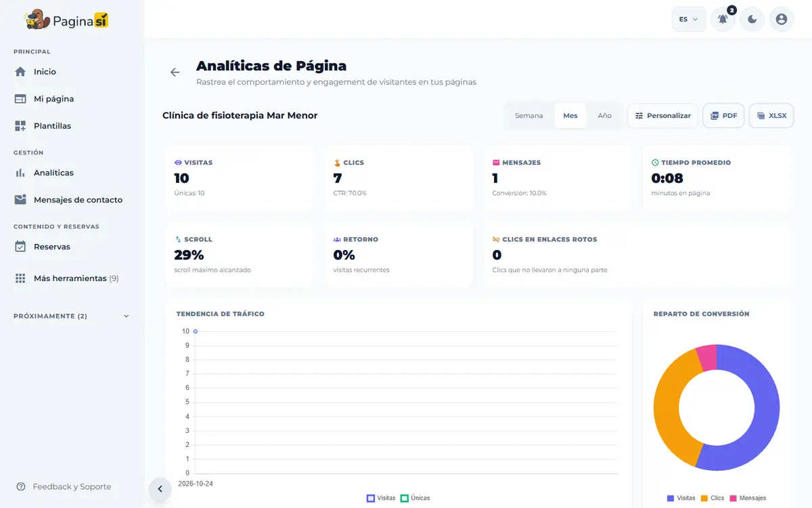
Task: Export analytics as PDF
Action: [x=723, y=116]
